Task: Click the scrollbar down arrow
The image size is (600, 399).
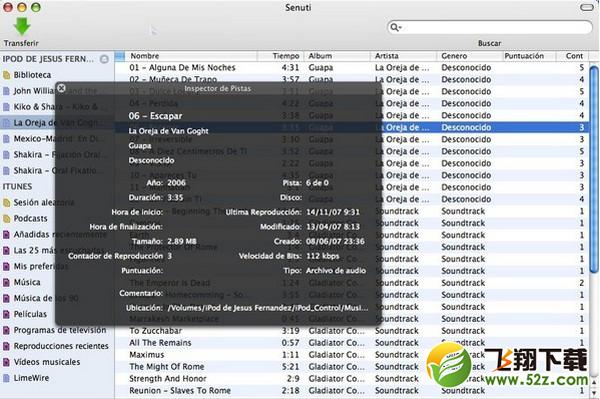Action: 594,392
